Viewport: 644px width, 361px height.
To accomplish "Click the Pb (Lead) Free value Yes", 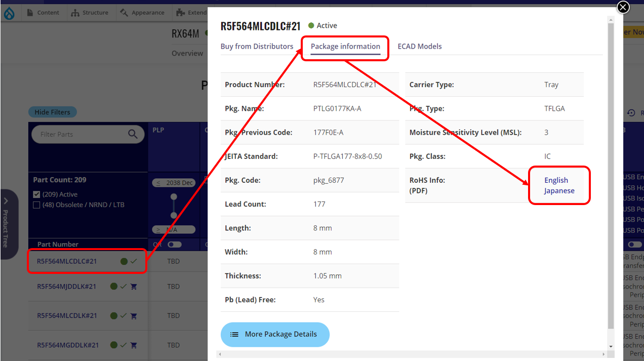I will coord(319,300).
